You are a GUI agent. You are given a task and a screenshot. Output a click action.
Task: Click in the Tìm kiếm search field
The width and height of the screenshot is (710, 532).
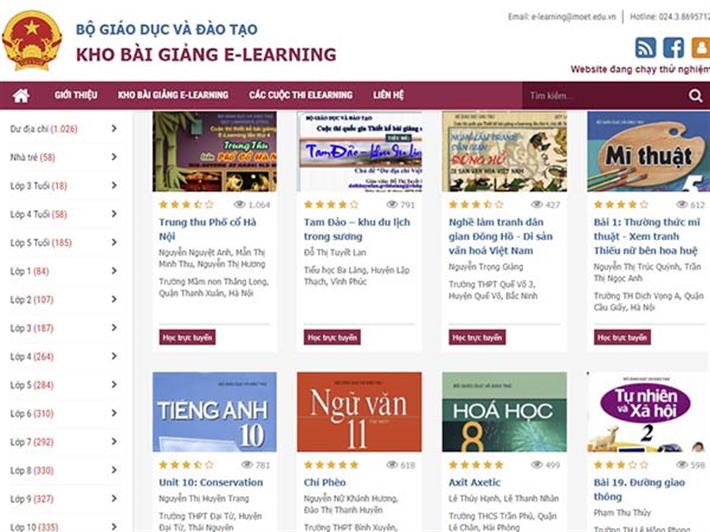[x=604, y=96]
